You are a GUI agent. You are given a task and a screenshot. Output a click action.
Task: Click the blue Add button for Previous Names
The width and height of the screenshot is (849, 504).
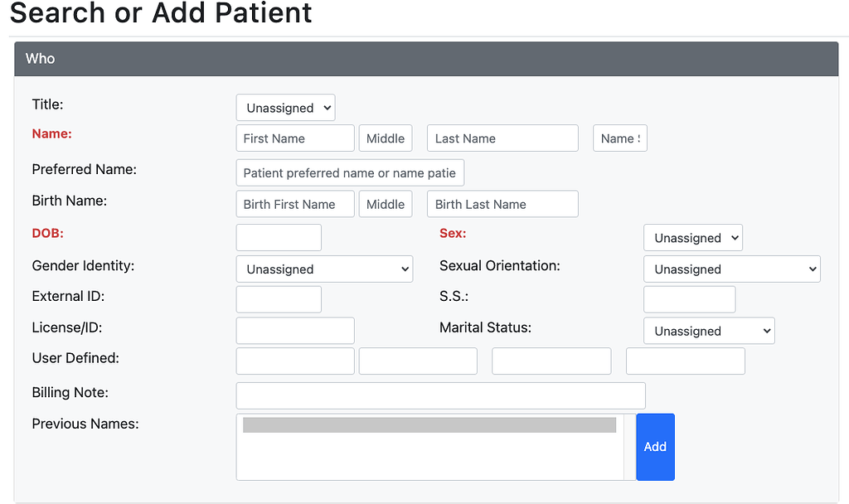655,447
